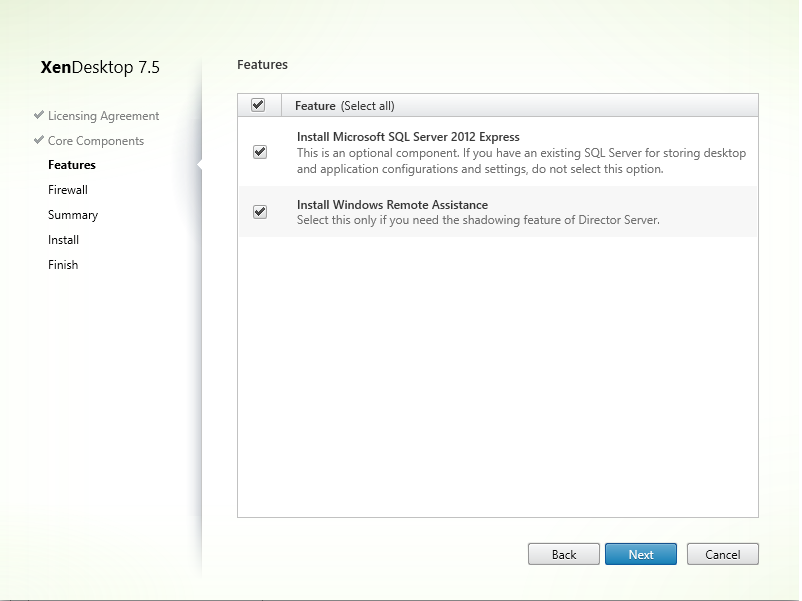Toggle the Feature (Select all) checkbox

(x=258, y=105)
